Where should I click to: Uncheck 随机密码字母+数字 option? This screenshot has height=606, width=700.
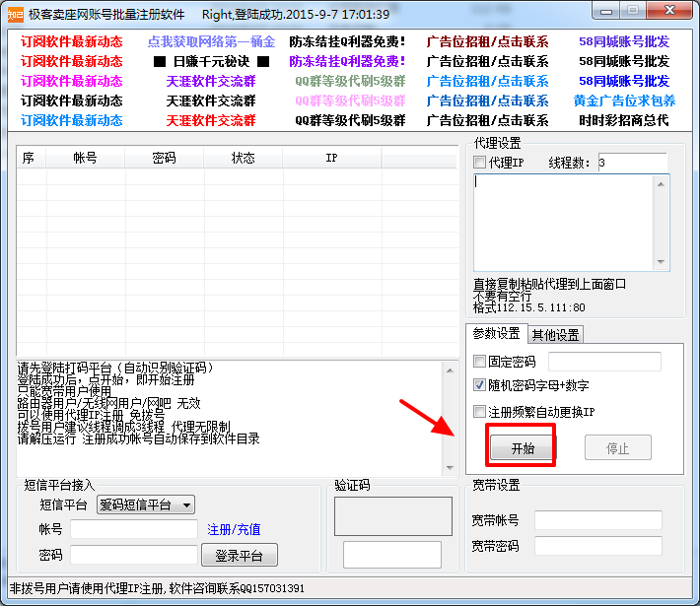479,384
